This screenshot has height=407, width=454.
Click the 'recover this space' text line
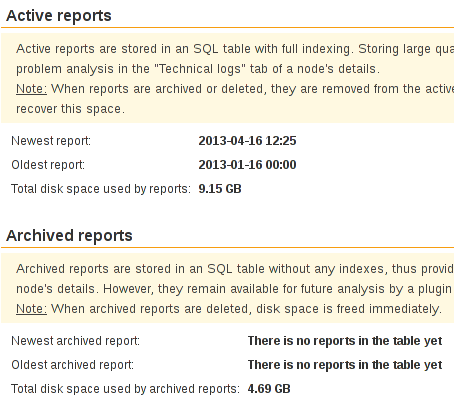click(70, 109)
